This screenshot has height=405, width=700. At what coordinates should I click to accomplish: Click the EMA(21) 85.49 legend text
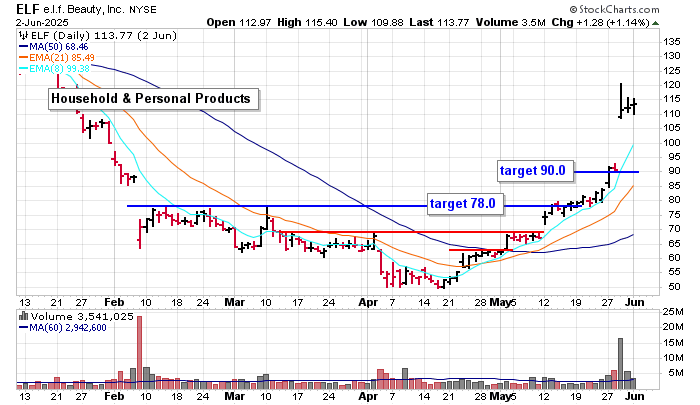coord(62,58)
